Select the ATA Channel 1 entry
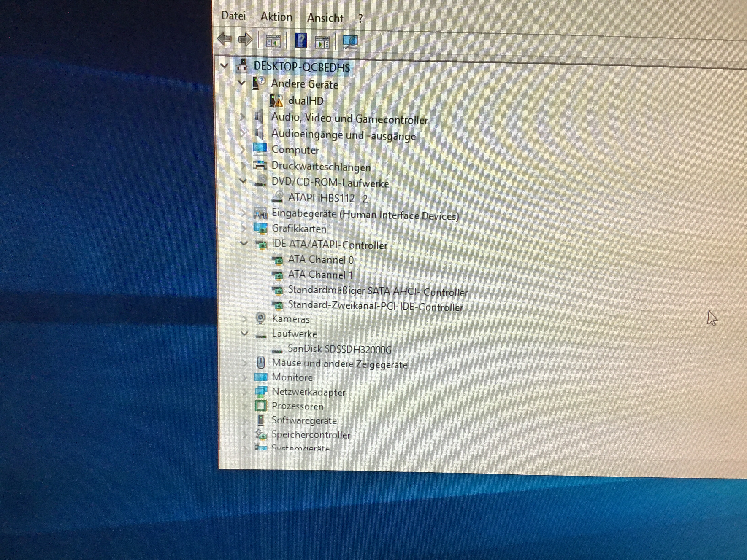The image size is (747, 560). coord(320,275)
